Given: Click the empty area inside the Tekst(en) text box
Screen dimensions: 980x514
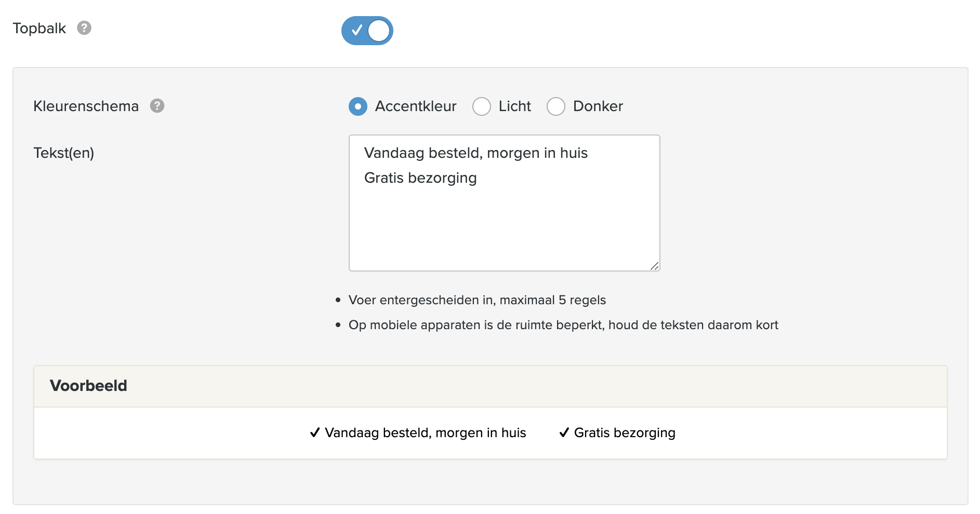Looking at the screenshot, I should [x=504, y=228].
